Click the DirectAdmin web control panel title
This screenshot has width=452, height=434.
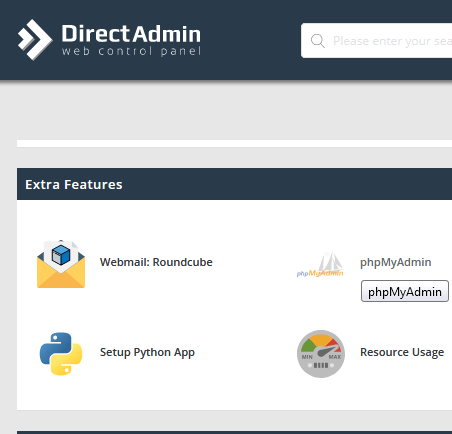(x=131, y=40)
